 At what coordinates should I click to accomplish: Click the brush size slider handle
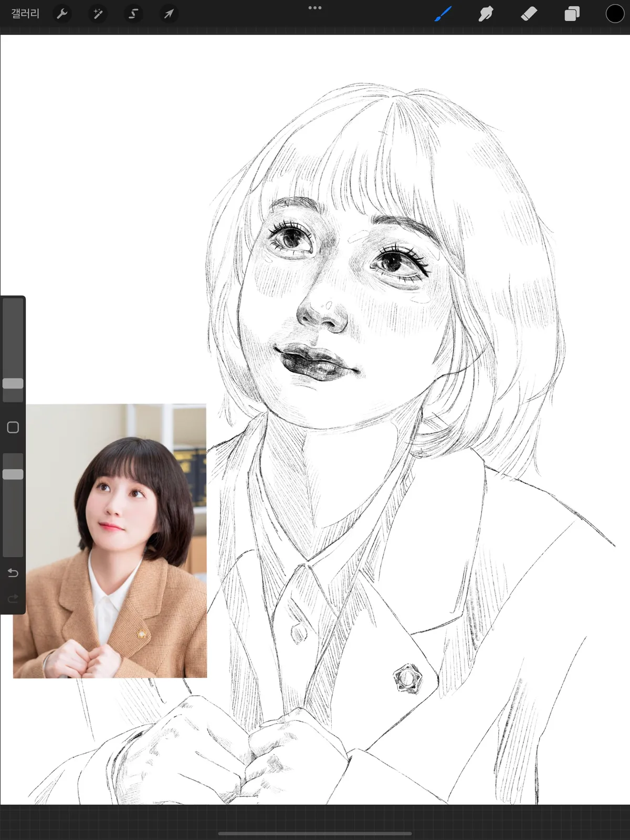(x=13, y=384)
